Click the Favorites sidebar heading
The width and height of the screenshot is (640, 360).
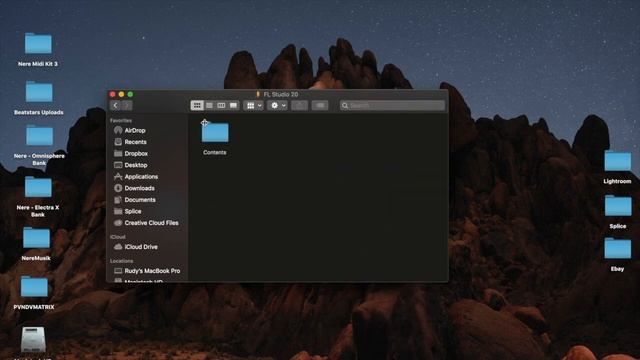click(x=120, y=120)
